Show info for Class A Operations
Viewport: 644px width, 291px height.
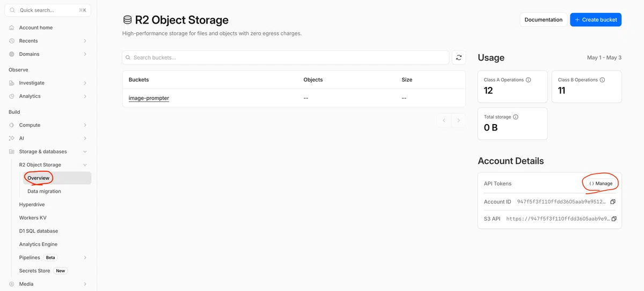click(x=528, y=80)
